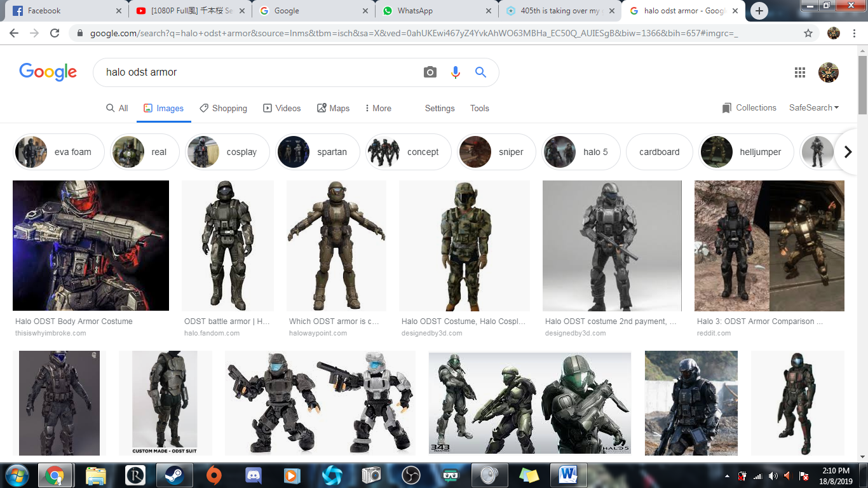868x488 pixels.
Task: Filter images by the eva foam chip
Action: tap(59, 152)
